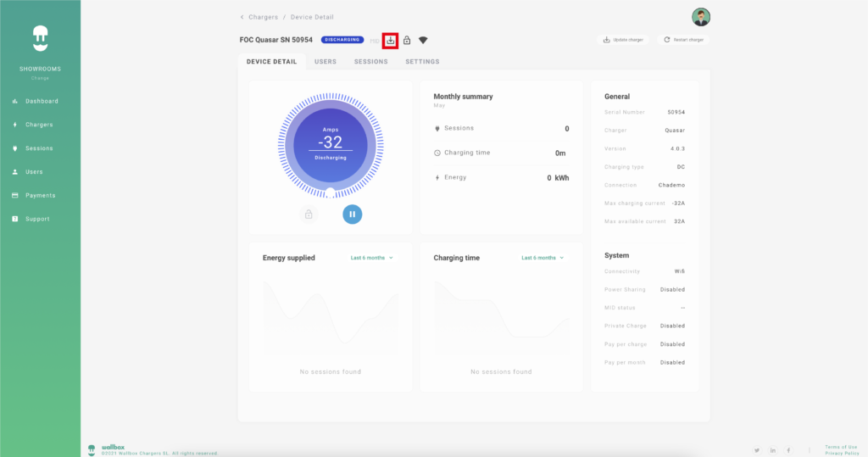
Task: Open the user profile avatar
Action: (701, 17)
